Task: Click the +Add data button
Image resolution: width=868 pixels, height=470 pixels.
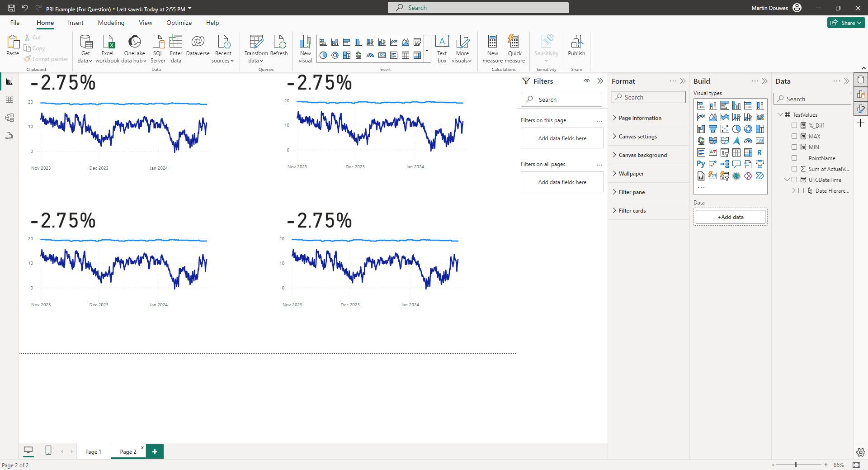Action: click(x=731, y=217)
